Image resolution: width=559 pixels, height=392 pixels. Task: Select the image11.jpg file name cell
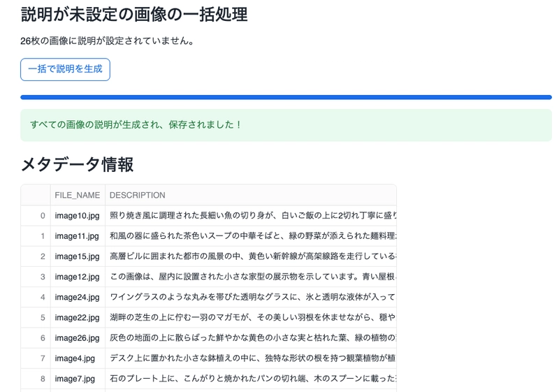tap(78, 236)
